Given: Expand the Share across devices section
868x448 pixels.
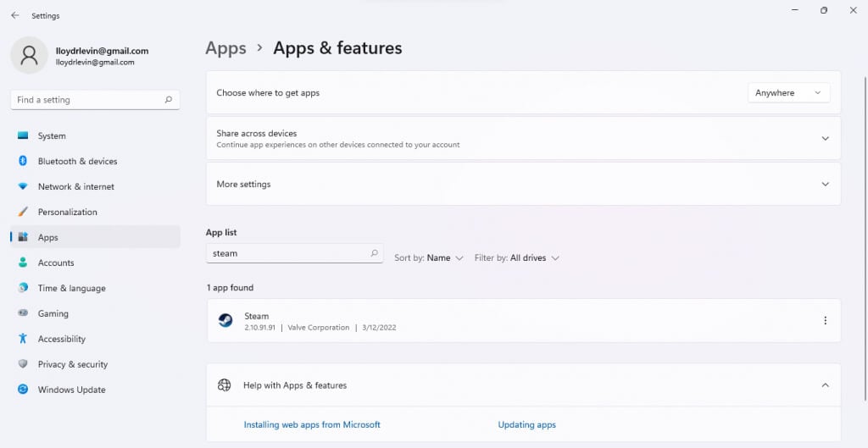Looking at the screenshot, I should click(x=825, y=138).
